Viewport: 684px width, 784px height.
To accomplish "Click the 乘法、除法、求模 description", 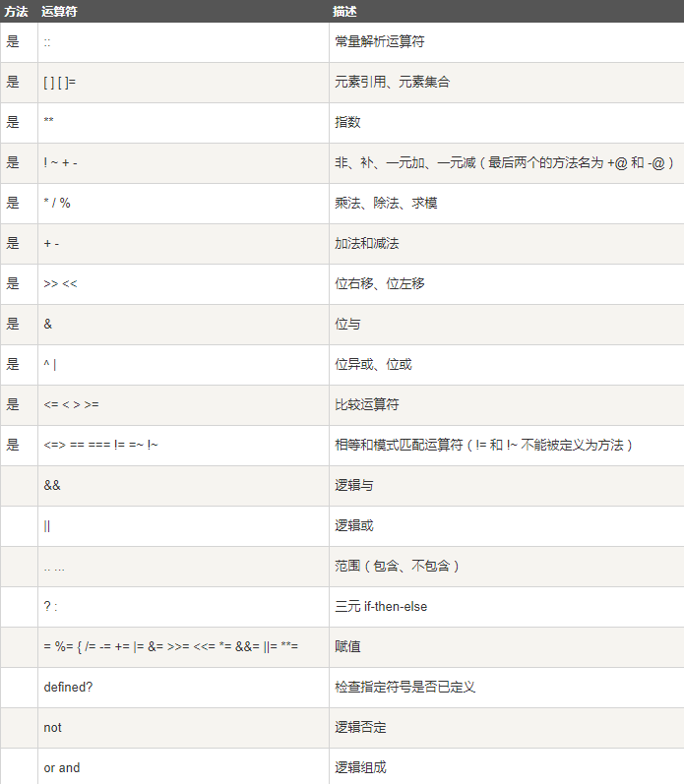I will (x=387, y=204).
